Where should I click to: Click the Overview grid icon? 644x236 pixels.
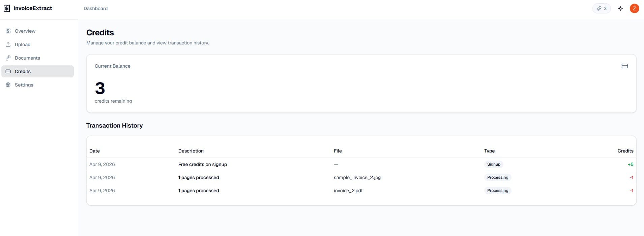pyautogui.click(x=8, y=31)
